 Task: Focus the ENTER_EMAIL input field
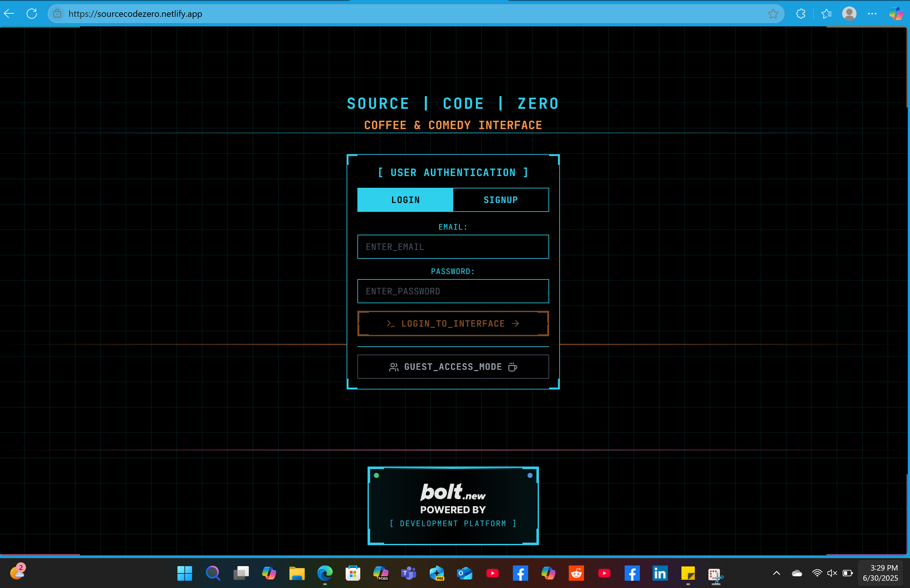point(453,247)
